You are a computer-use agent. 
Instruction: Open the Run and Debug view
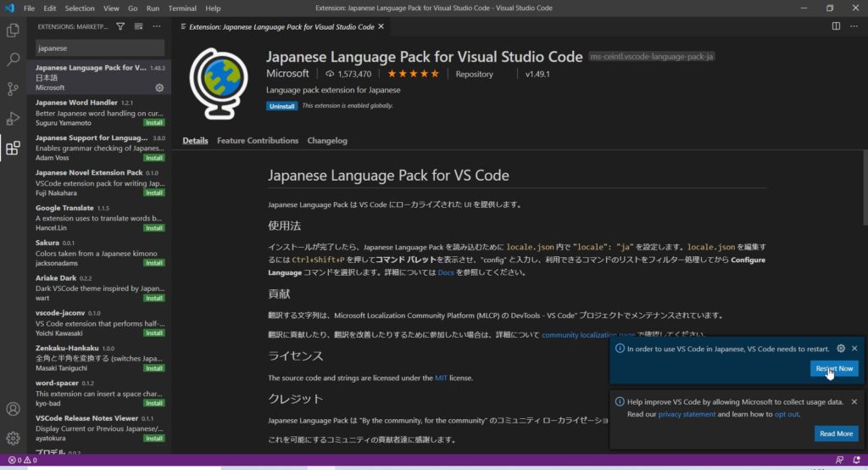point(13,118)
